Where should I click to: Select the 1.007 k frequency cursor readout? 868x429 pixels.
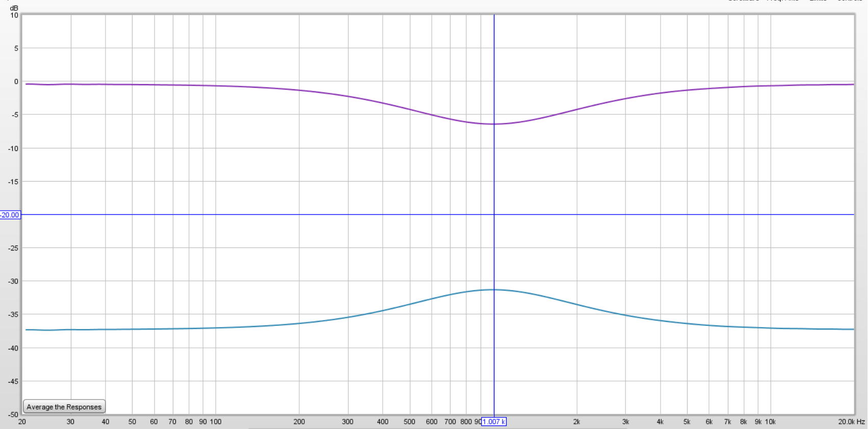tap(494, 422)
